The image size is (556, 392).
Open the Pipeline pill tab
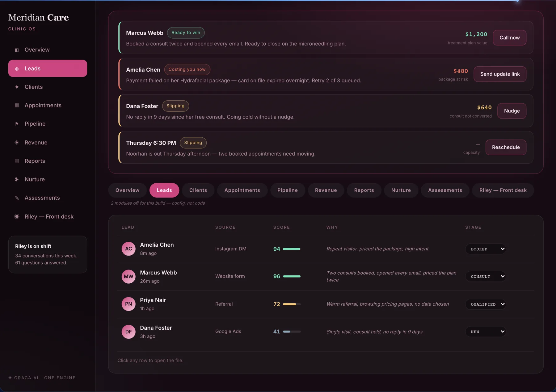[x=288, y=190]
